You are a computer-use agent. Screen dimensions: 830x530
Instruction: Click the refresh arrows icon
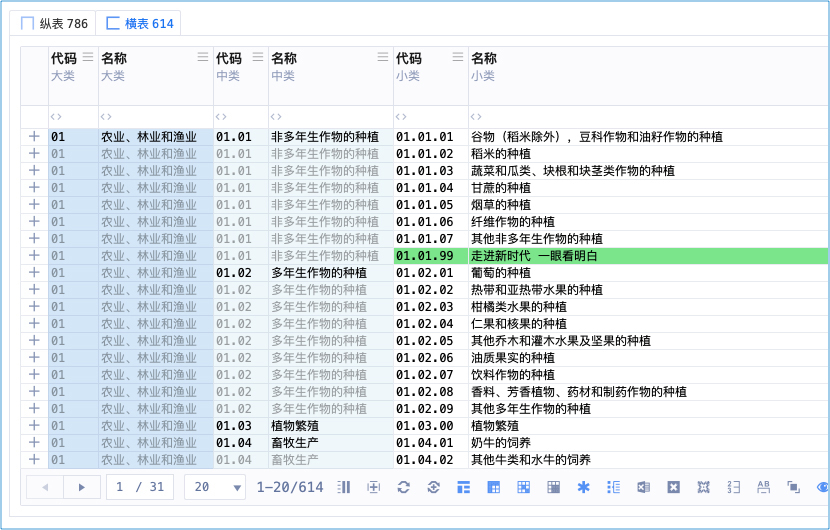click(x=404, y=487)
